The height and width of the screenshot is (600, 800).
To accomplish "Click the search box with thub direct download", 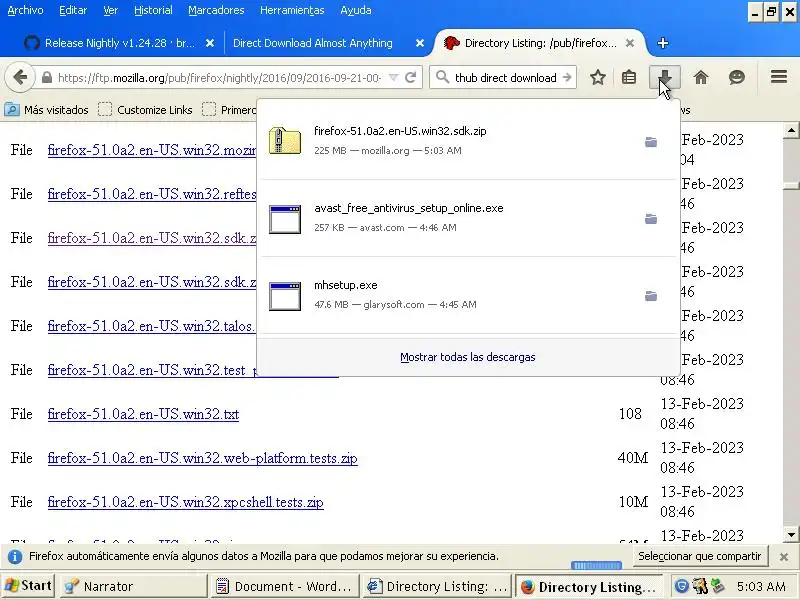I will tap(505, 78).
